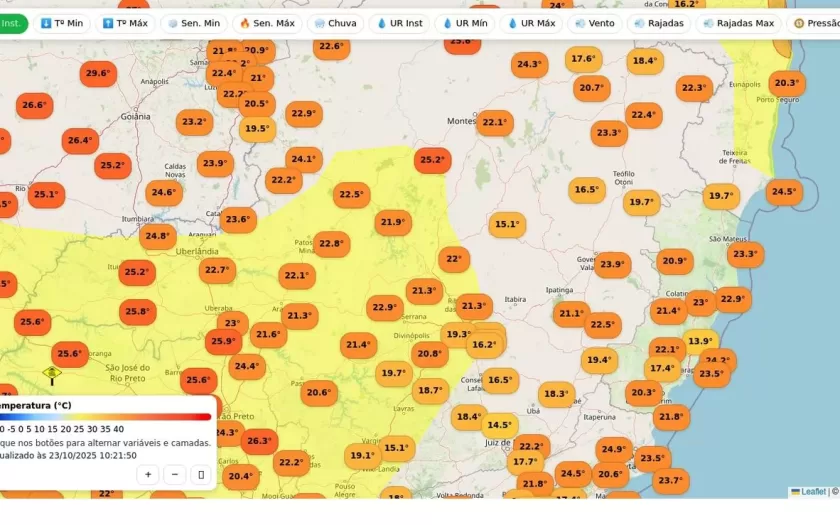Image resolution: width=840 pixels, height=525 pixels.
Task: Select the 29.6° temperature marker
Action: [98, 73]
